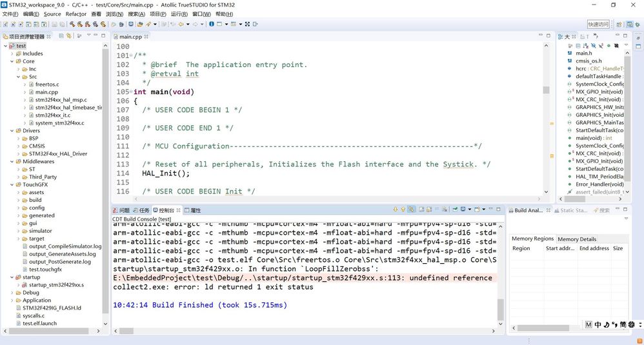Switch to the 任务 tab
644x345 pixels.
tap(141, 210)
